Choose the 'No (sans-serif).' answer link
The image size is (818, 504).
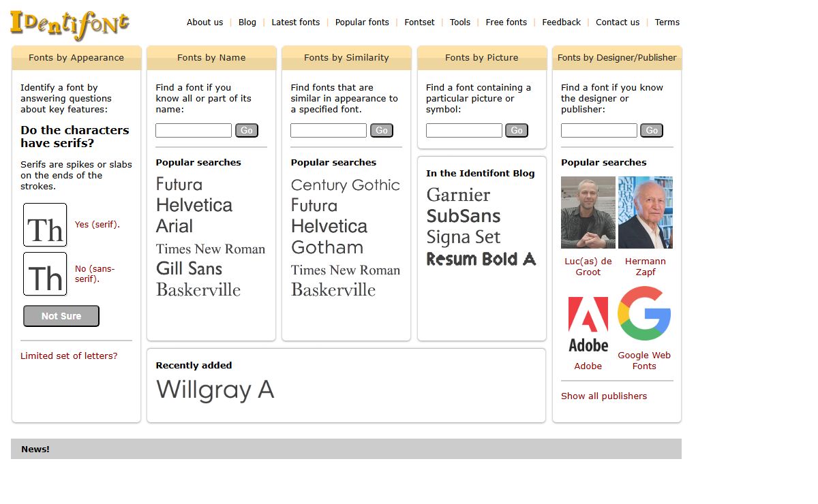95,274
